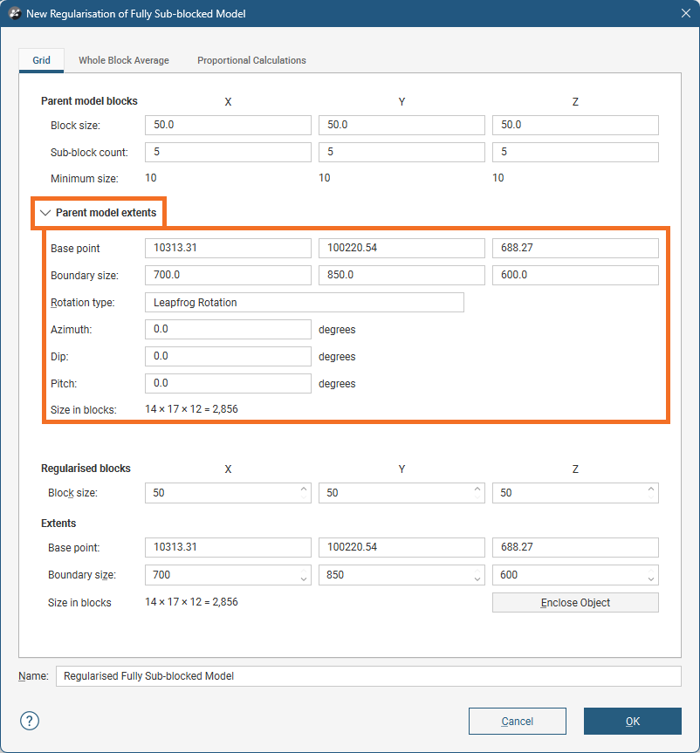Click the Leapfrog app icon in title bar

(x=14, y=13)
